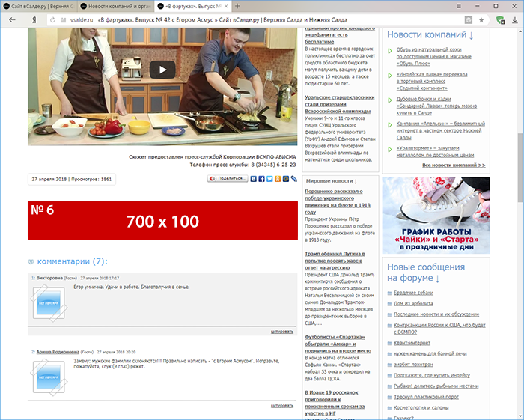The width and height of the screenshot is (524, 420).
Task: Open the Дубовые бочки и кадки link
Action: tap(436, 106)
